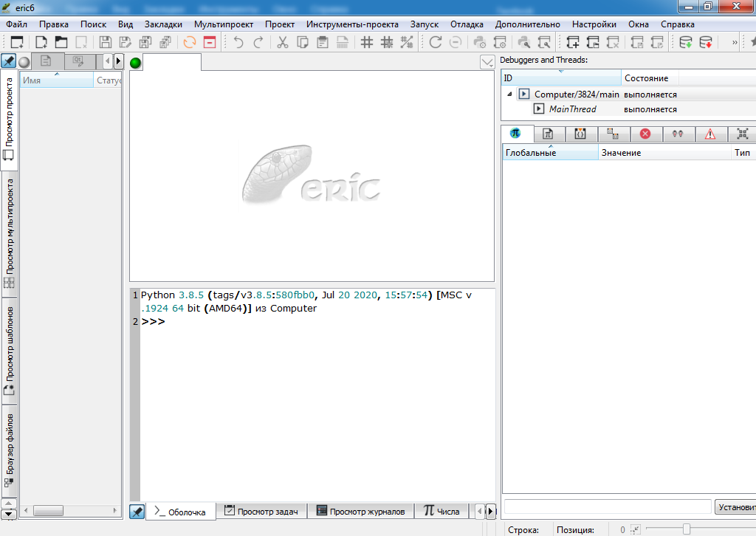Expand hidden toolbar items via chevron
Screen dimensions: 756x536
(x=735, y=42)
